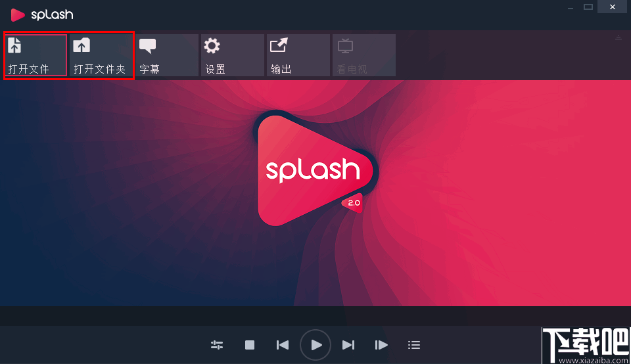The height and width of the screenshot is (364, 631).
Task: Maximize the Splash window
Action: pyautogui.click(x=588, y=7)
